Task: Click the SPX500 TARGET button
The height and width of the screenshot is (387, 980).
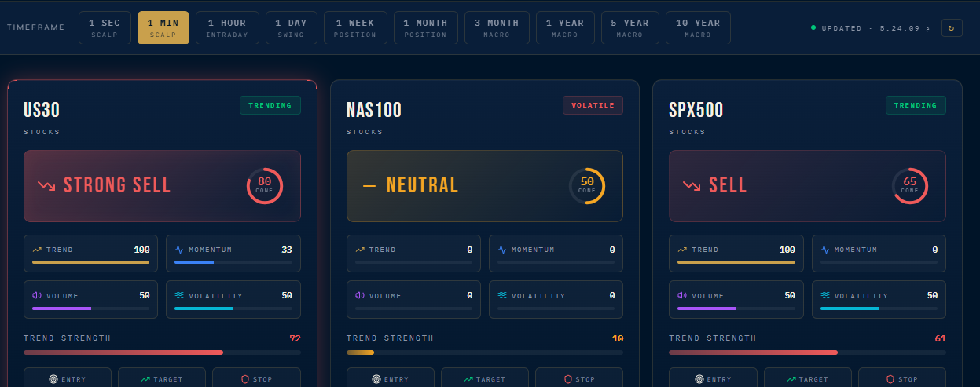Action: click(808, 378)
